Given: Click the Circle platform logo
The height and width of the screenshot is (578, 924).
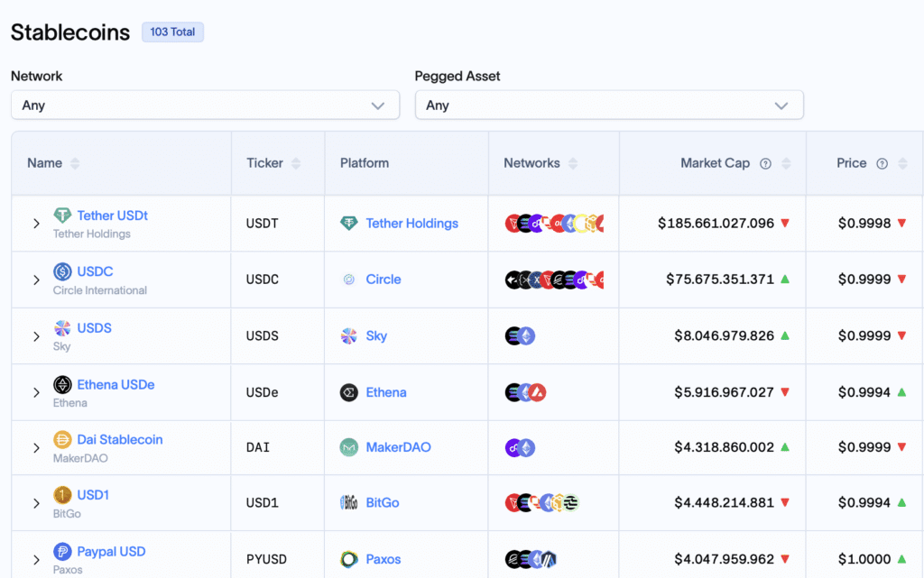Looking at the screenshot, I should (x=349, y=280).
